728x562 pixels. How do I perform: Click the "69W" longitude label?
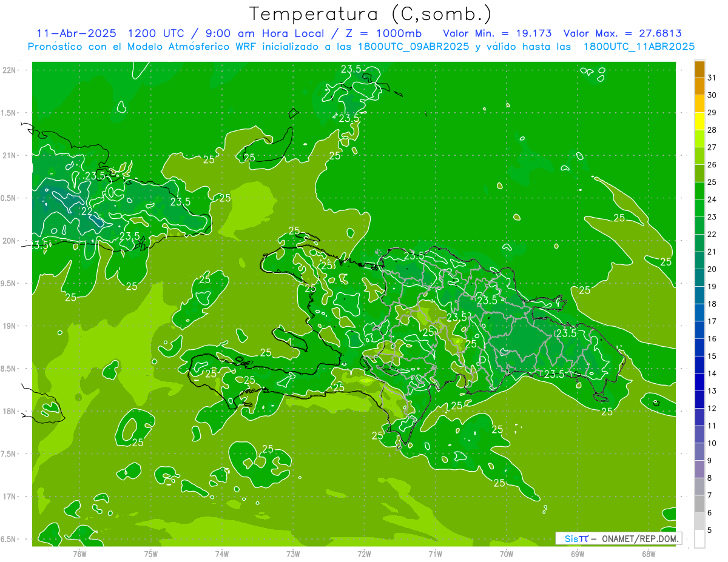coord(578,554)
